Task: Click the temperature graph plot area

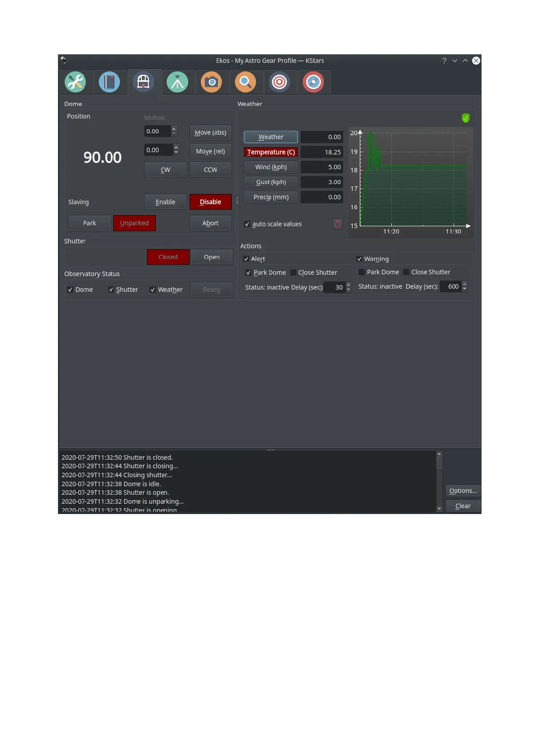Action: (x=413, y=180)
